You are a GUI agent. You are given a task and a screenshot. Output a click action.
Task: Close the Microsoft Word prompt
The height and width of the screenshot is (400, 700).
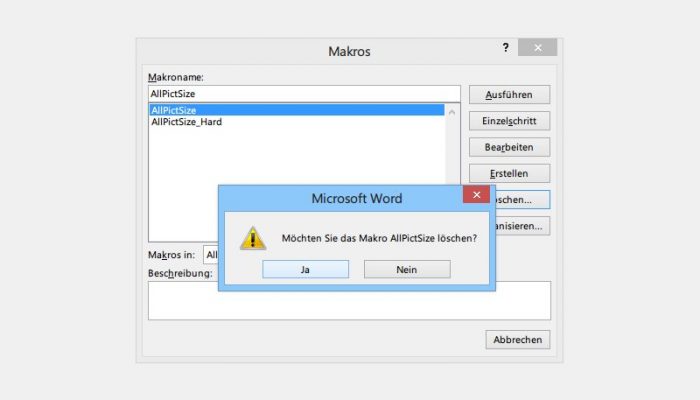click(476, 195)
